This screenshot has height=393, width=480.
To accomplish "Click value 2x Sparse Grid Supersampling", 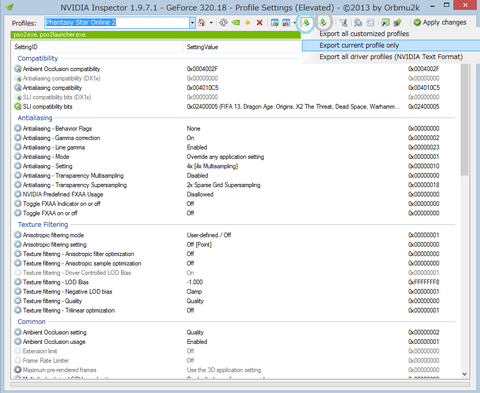I will 223,185.
